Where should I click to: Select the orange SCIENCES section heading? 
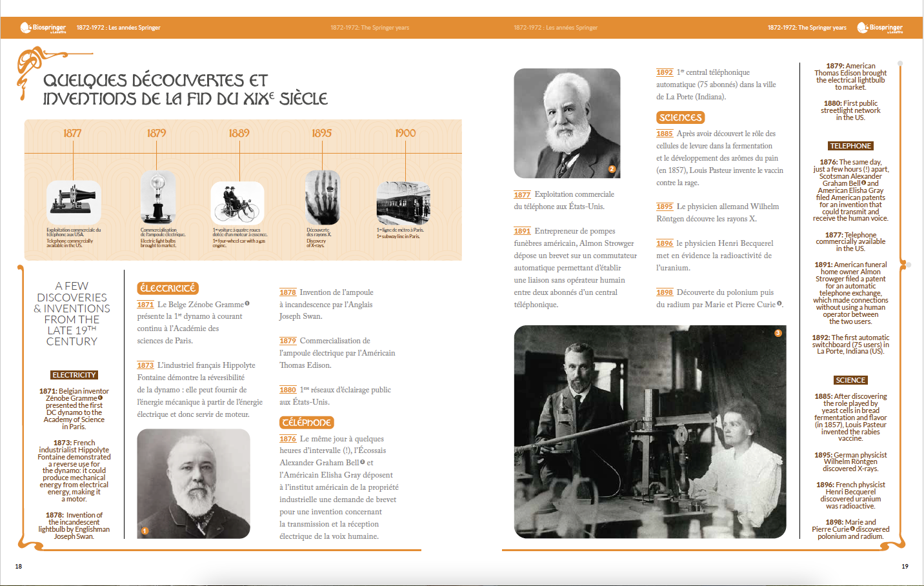coord(680,117)
